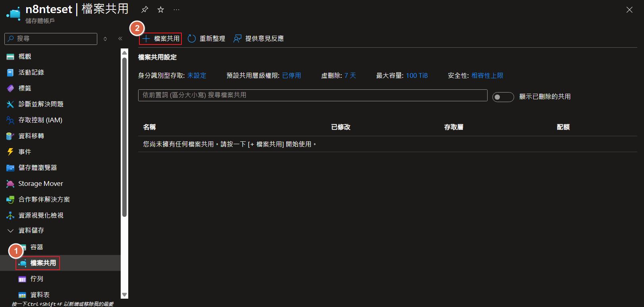Sort by 存取層 column header
Viewport: 644px width, 307px height.
tap(454, 127)
